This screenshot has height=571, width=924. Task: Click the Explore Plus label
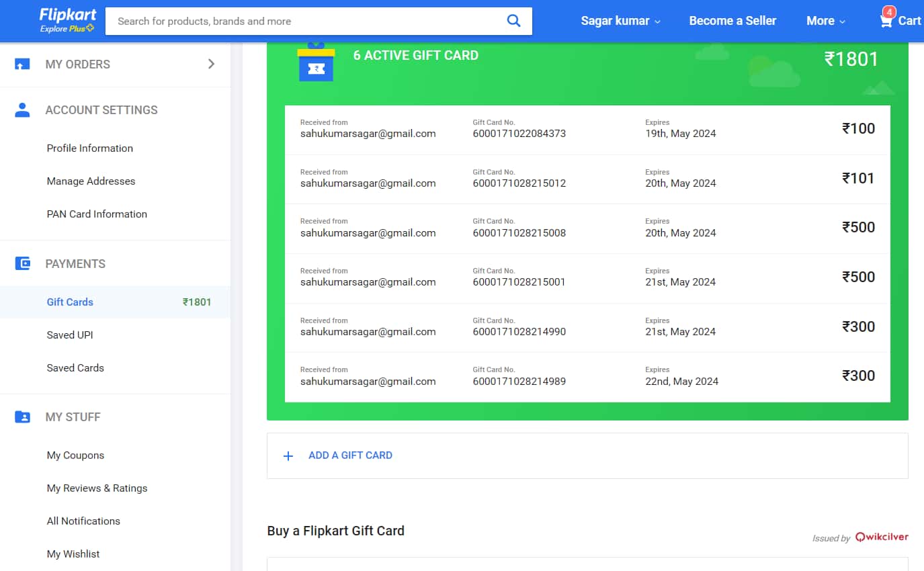click(67, 29)
